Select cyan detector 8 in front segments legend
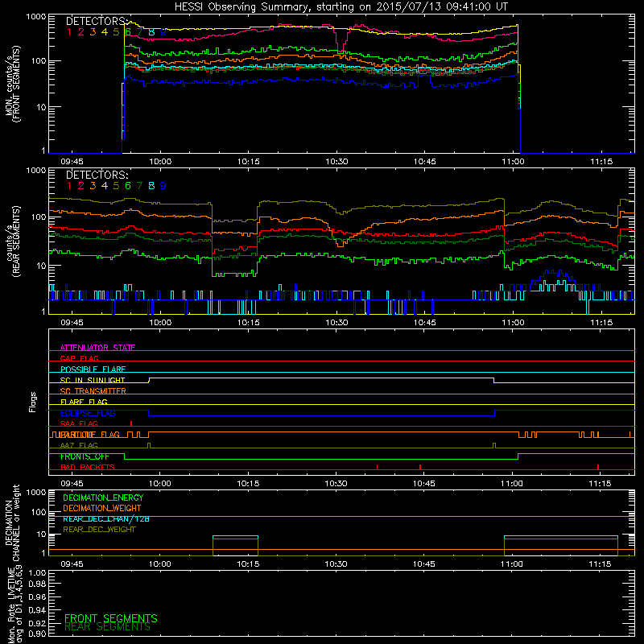Screen dimensions: 644x644 coord(151,32)
